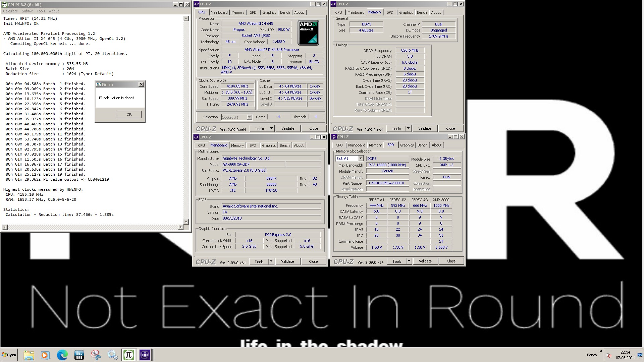Click the Finish dialog title icon

point(99,84)
